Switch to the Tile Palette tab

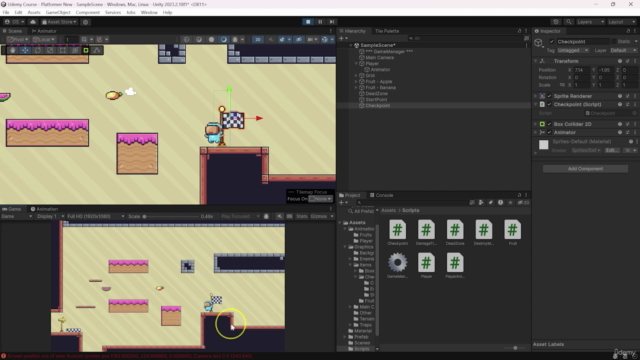(387, 31)
